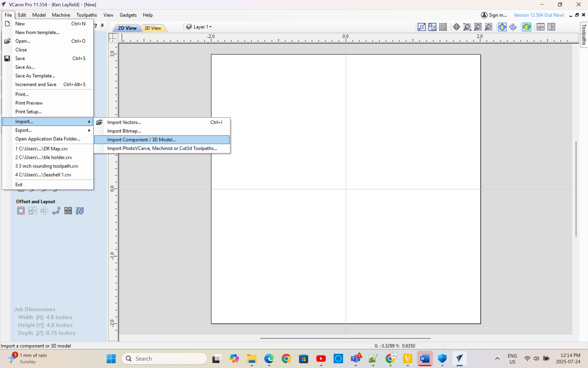Click Version 12.504 Out Now link
Screen dimensions: 588x368
539,15
